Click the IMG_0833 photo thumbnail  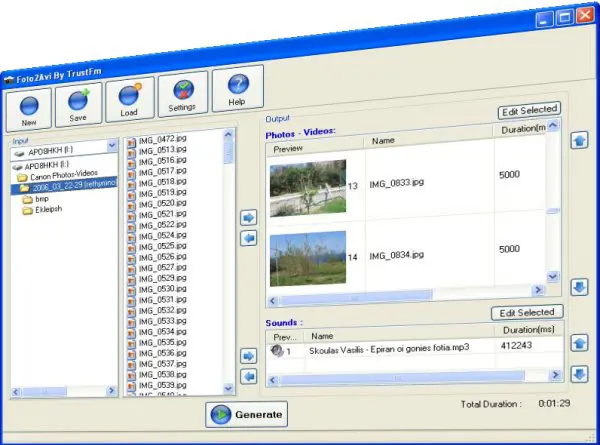point(308,186)
